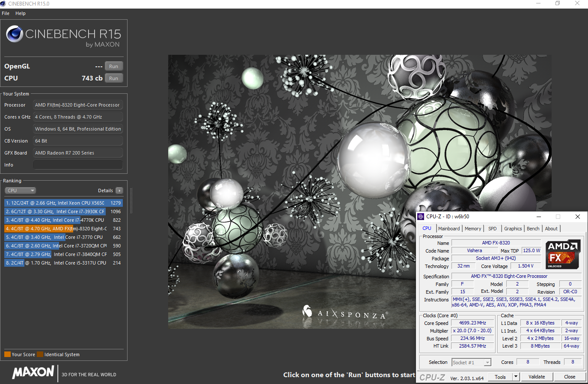Open the Help menu
This screenshot has width=588, height=384.
[x=21, y=13]
